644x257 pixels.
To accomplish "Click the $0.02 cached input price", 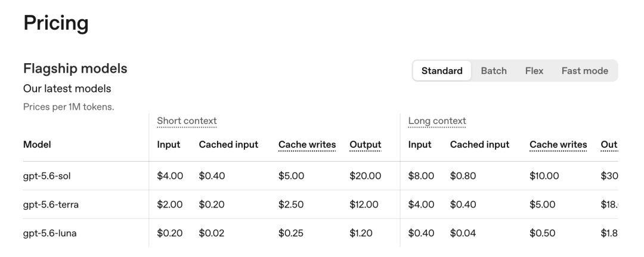I will click(212, 233).
